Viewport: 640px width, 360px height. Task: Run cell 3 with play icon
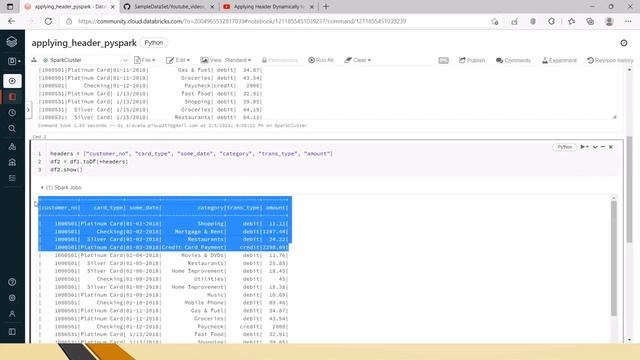tap(584, 147)
